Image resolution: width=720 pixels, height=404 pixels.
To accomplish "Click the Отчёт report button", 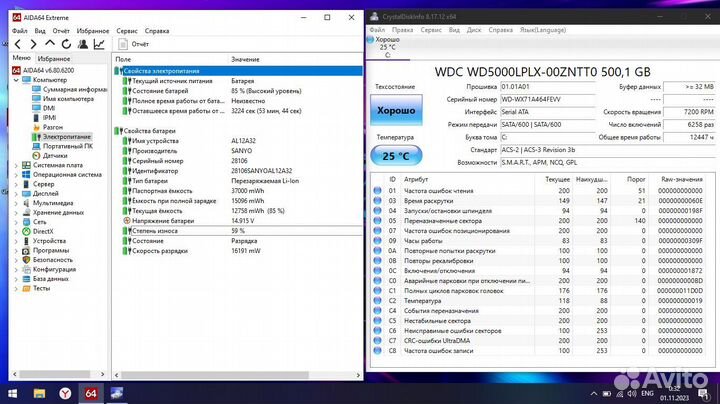I will [x=134, y=44].
